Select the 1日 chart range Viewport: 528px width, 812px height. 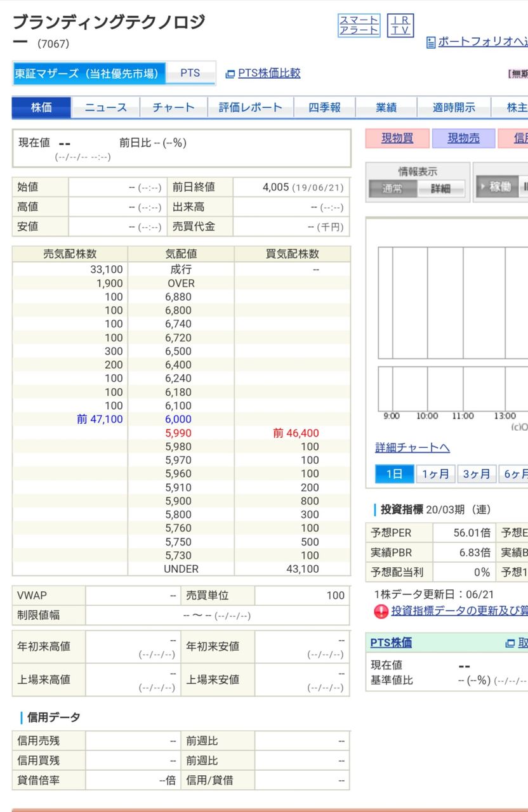tap(394, 475)
